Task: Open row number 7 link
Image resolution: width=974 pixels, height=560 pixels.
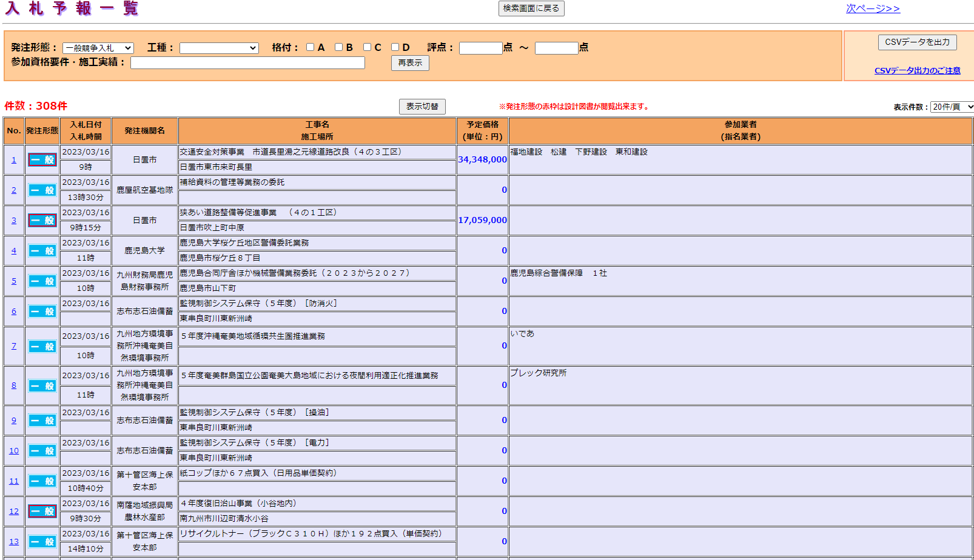Action: coord(14,346)
